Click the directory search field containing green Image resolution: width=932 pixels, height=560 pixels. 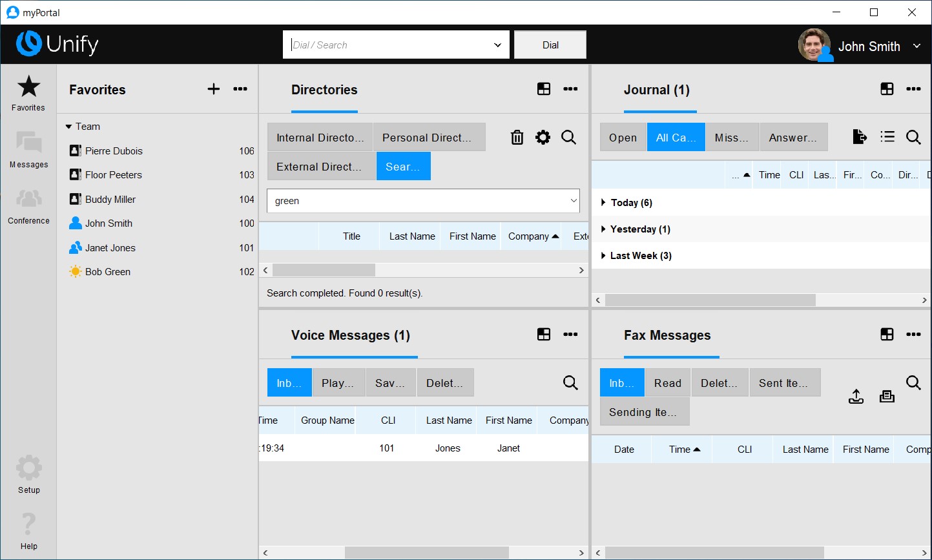pyautogui.click(x=423, y=201)
